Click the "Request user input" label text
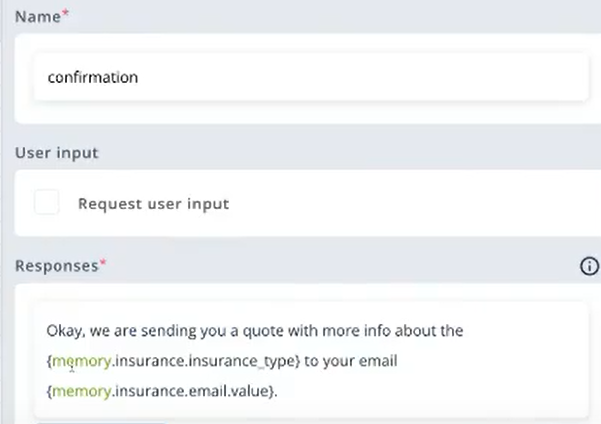This screenshot has width=601, height=424. click(x=153, y=204)
